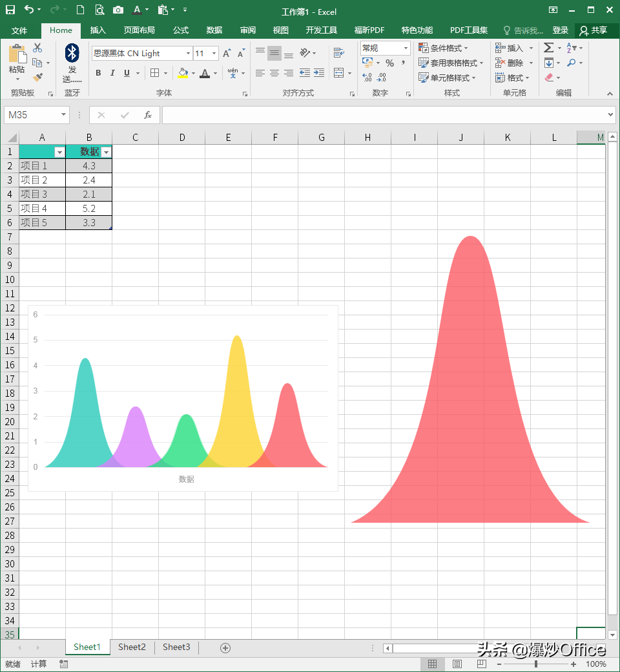Click the Name Box showing M35
The height and width of the screenshot is (672, 620).
tap(31, 114)
